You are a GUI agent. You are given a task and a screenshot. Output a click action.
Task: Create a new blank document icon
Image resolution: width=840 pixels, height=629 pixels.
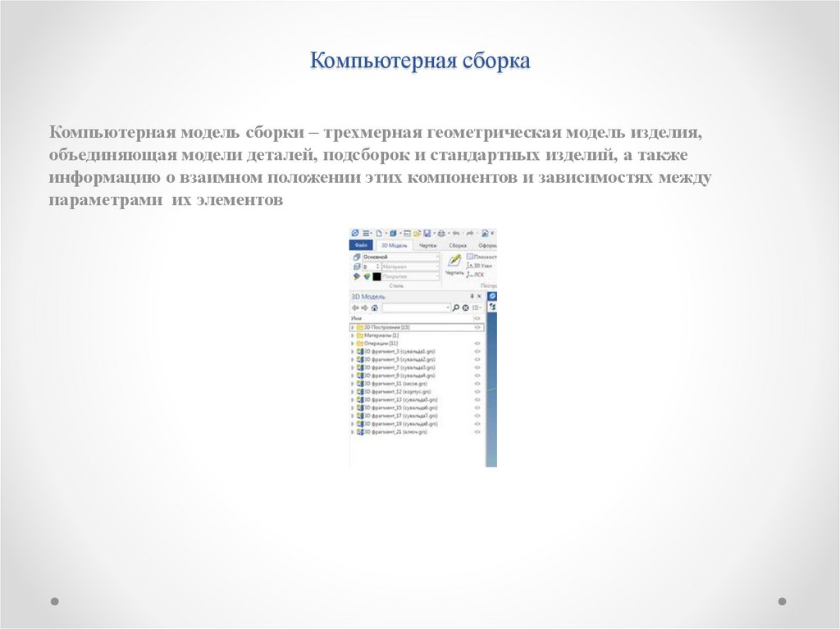coord(379,233)
